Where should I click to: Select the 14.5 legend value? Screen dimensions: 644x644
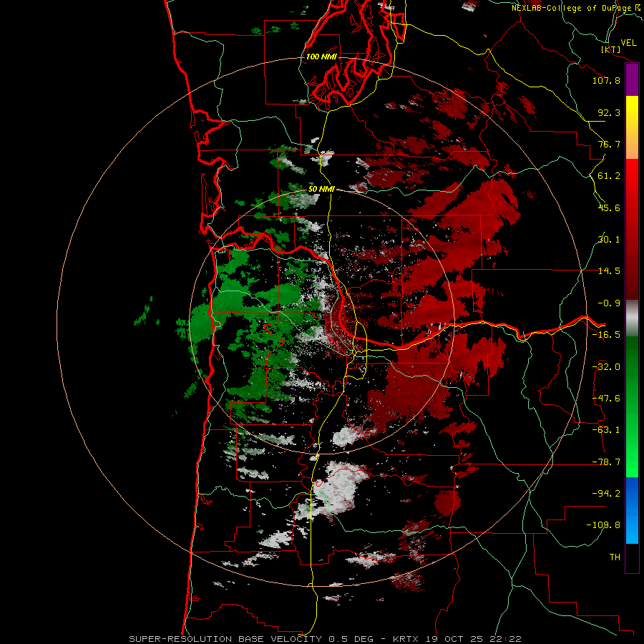(609, 271)
